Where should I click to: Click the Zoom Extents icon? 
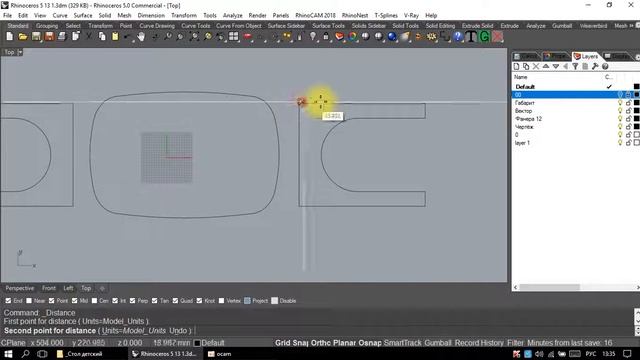pos(195,37)
